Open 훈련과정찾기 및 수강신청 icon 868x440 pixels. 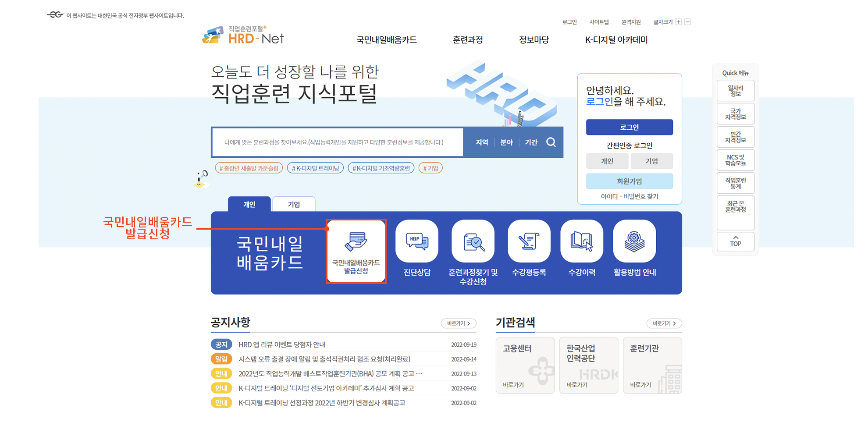(473, 241)
